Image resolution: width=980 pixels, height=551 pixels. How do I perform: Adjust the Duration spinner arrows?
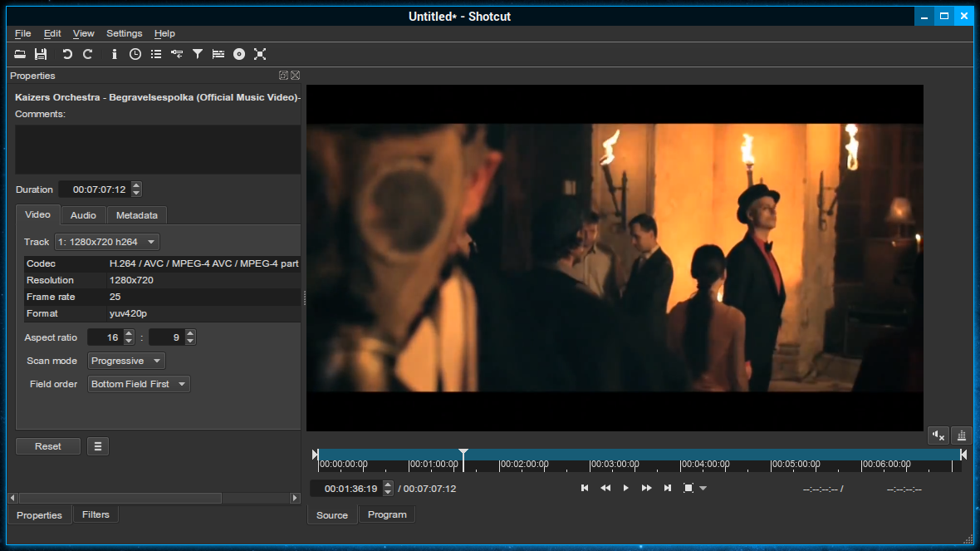[x=136, y=189]
